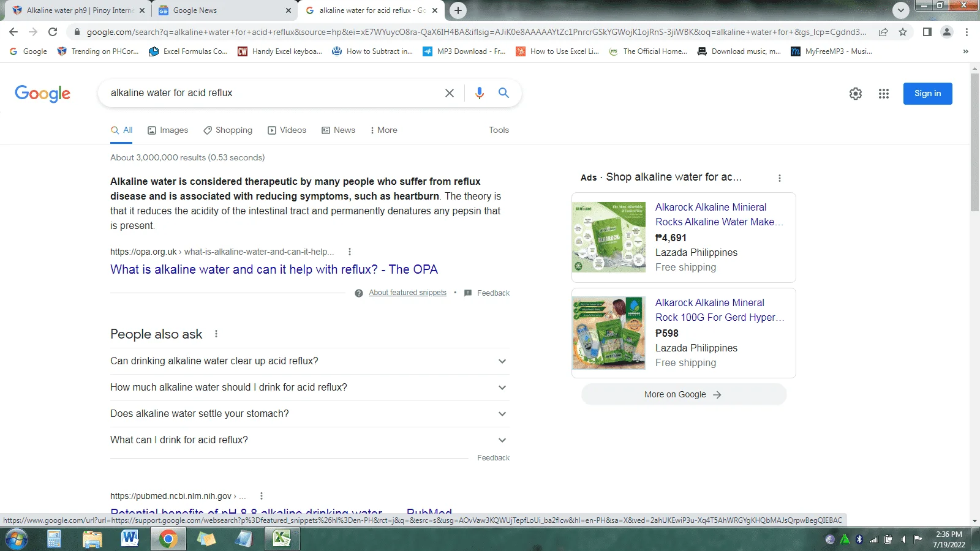Viewport: 980px width, 551px height.
Task: Open the Tools search options
Action: (499, 130)
